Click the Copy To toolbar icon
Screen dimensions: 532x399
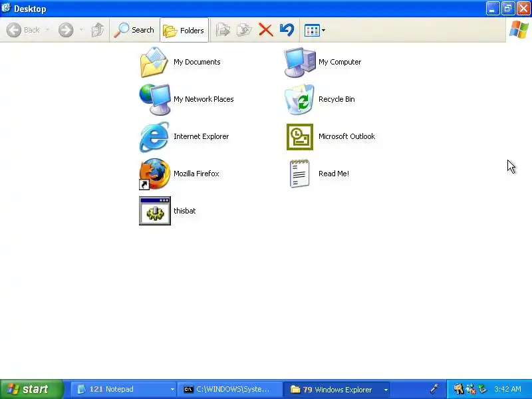[244, 30]
